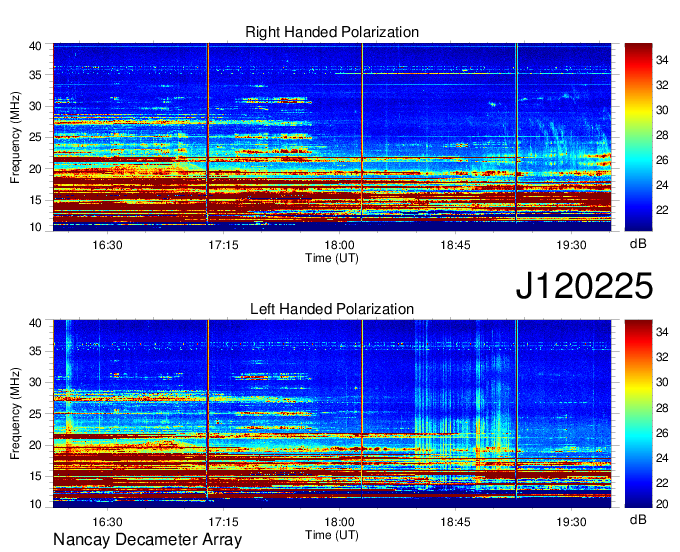Click the 30 dB label on the bottom color bar
Viewport: 680px width, 552px height.
click(662, 382)
